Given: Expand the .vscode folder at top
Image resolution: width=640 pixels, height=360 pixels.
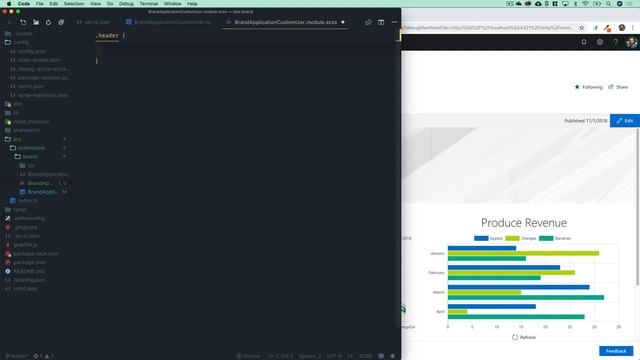Looking at the screenshot, I should pyautogui.click(x=19, y=33).
